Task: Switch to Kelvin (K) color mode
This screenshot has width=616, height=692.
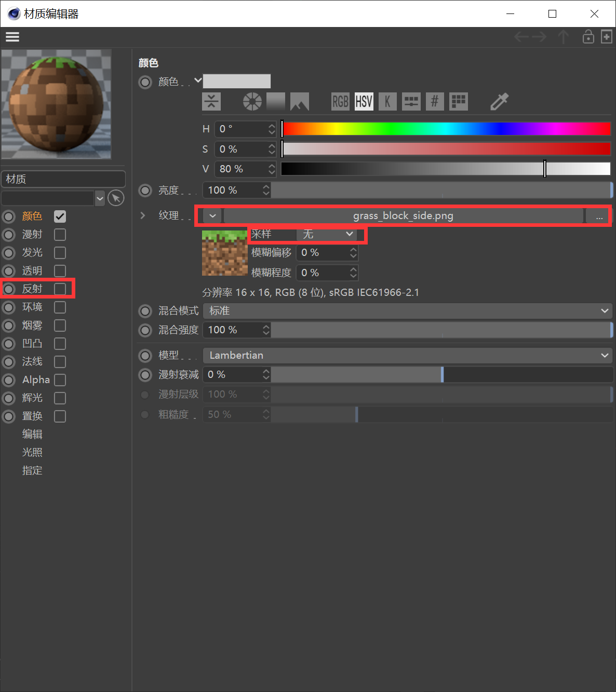Action: pyautogui.click(x=387, y=102)
